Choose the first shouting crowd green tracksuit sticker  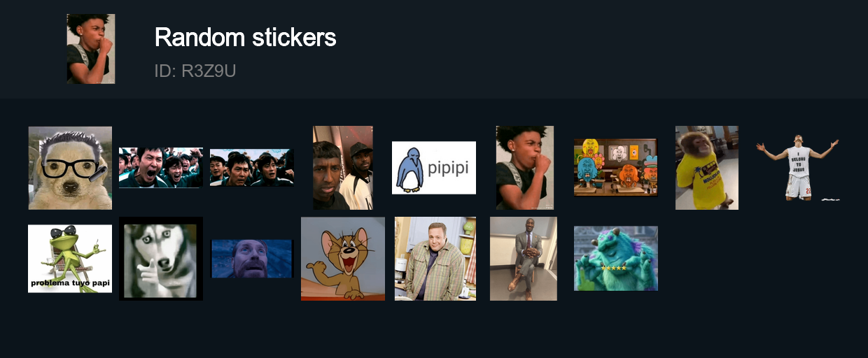[161, 168]
